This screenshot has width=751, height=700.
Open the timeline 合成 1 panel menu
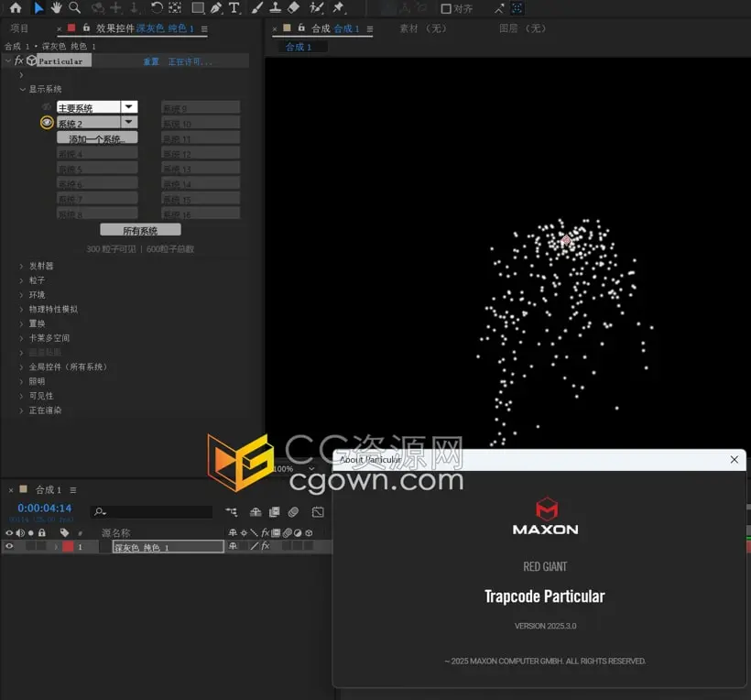[x=72, y=489]
